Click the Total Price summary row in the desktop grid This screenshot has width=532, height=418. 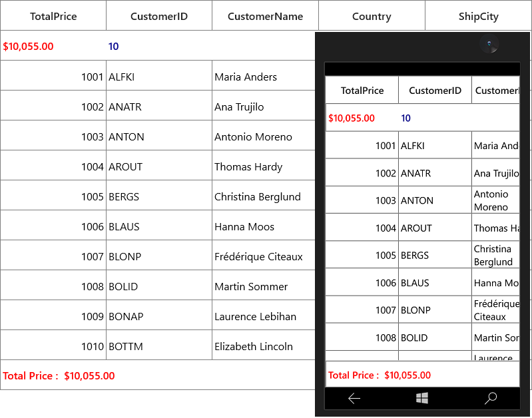tap(158, 375)
